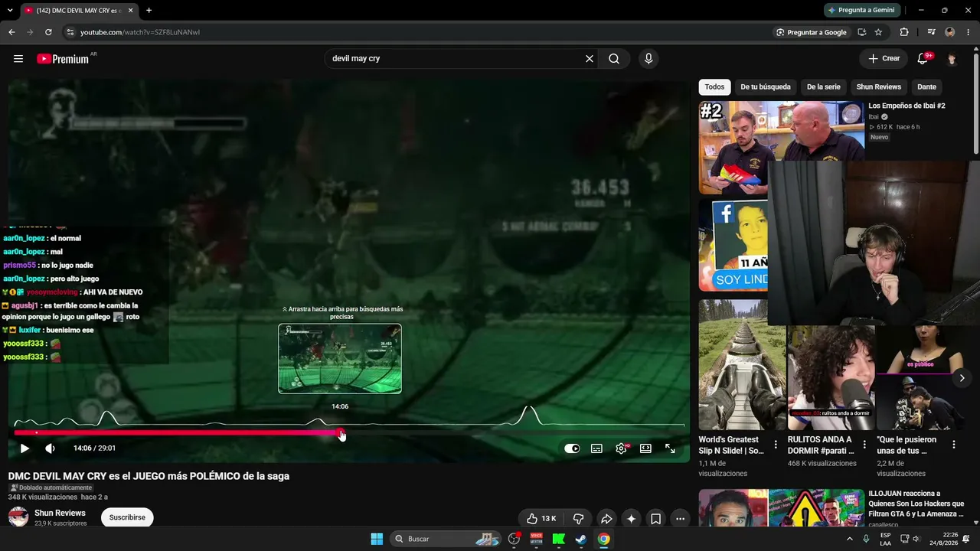This screenshot has height=551, width=980.
Task: Start voice search with the microphone icon
Action: 648,59
